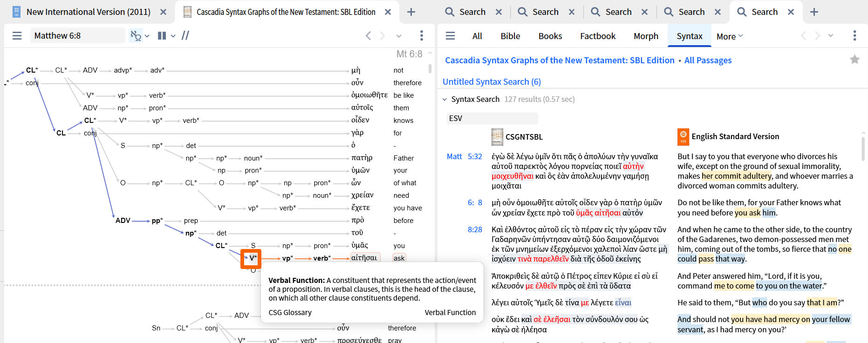Image resolution: width=868 pixels, height=343 pixels.
Task: Open the search panel kebab menu
Action: coord(854,36)
